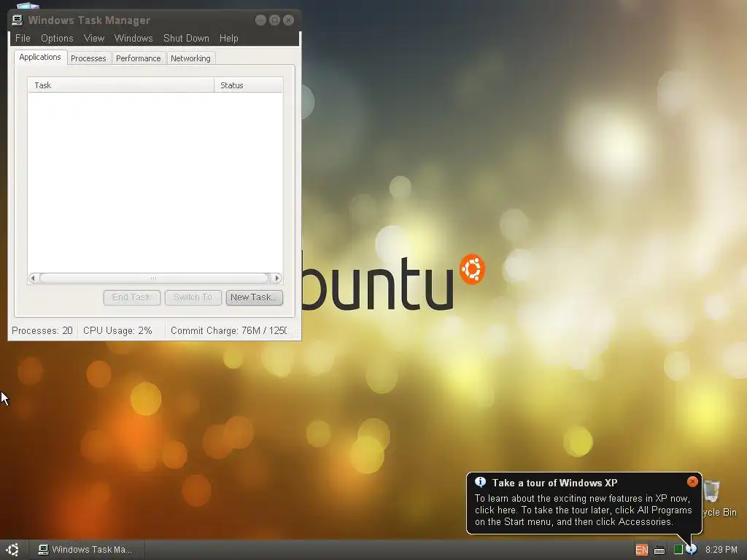The width and height of the screenshot is (747, 560).
Task: Click the Windows Task Manager title text
Action: click(x=89, y=20)
